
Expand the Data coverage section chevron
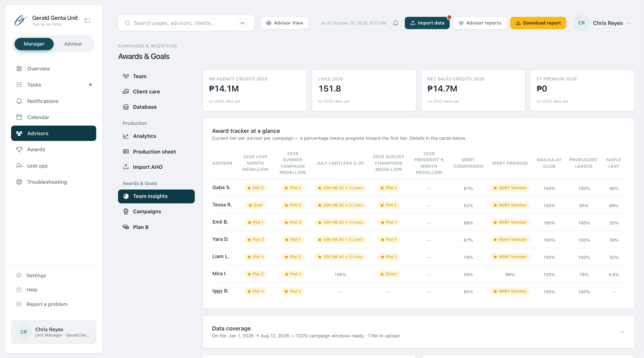point(622,332)
